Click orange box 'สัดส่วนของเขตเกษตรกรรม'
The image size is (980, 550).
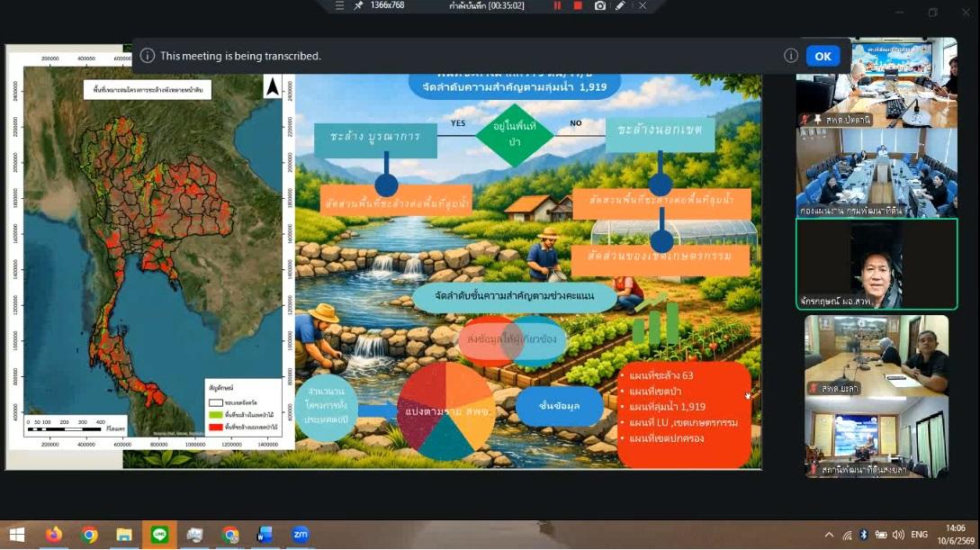point(661,259)
